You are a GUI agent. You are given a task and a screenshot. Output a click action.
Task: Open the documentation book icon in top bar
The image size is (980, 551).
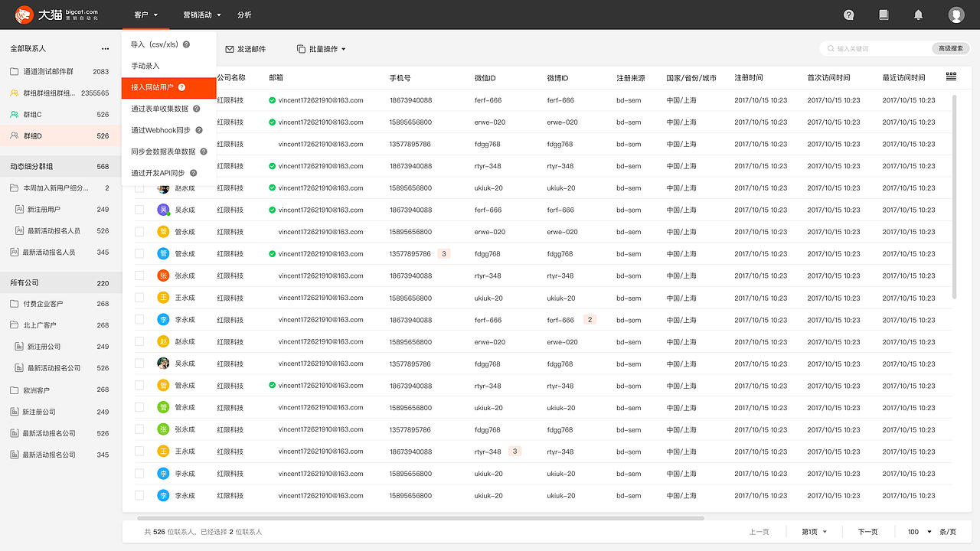(x=884, y=15)
